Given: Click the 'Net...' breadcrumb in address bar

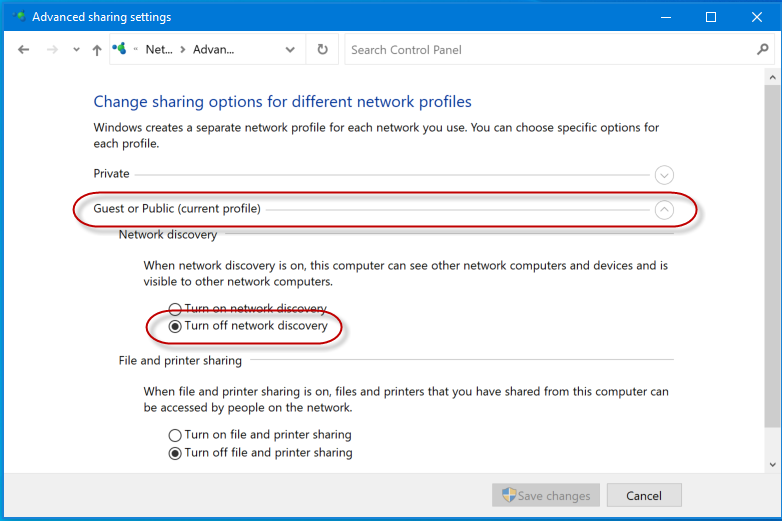Looking at the screenshot, I should [x=158, y=50].
